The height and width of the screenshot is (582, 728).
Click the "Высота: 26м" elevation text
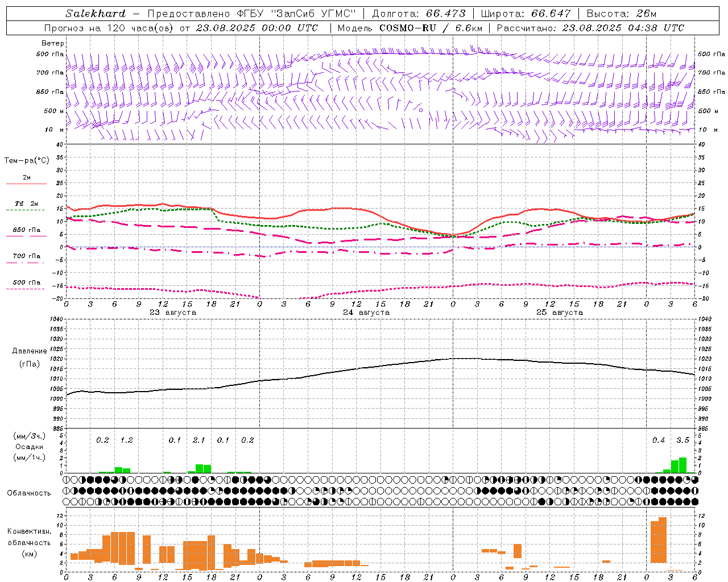pyautogui.click(x=622, y=14)
